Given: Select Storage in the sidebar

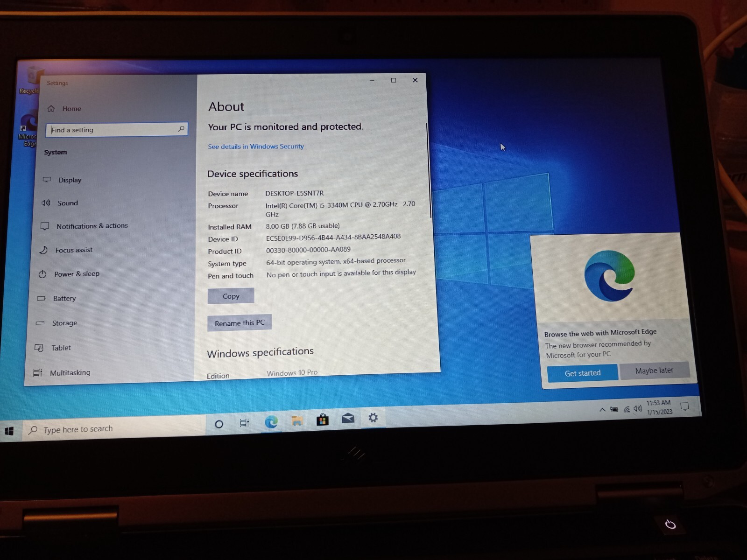Looking at the screenshot, I should tap(64, 323).
